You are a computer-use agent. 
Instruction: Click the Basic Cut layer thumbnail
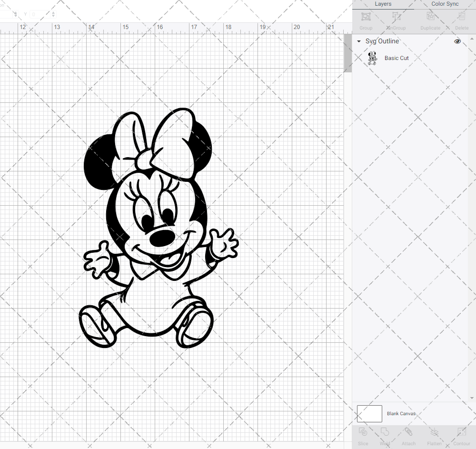pos(373,58)
